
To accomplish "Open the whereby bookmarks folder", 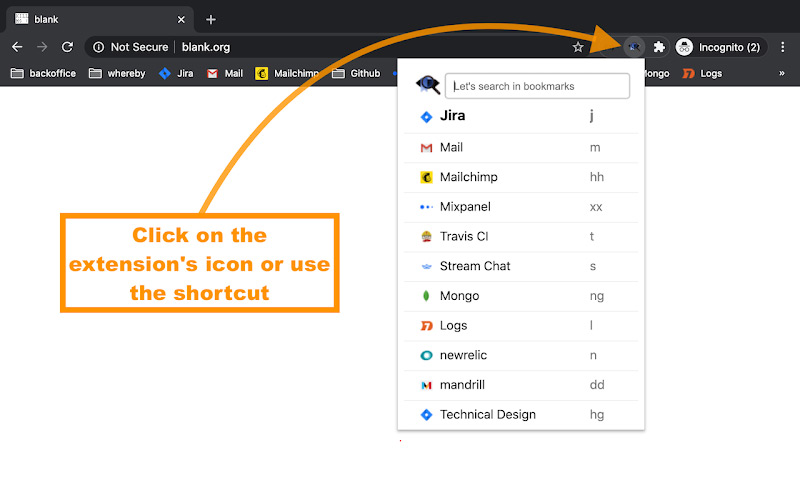I will (x=117, y=73).
